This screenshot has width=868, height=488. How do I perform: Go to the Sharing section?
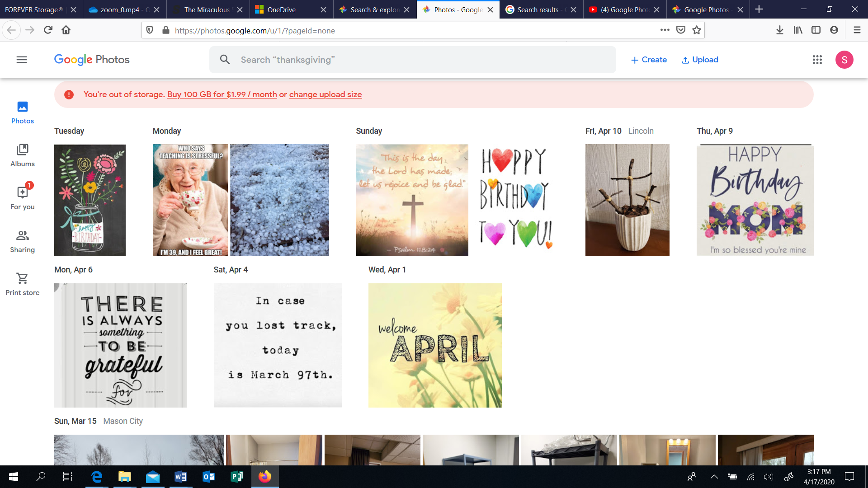pyautogui.click(x=22, y=241)
